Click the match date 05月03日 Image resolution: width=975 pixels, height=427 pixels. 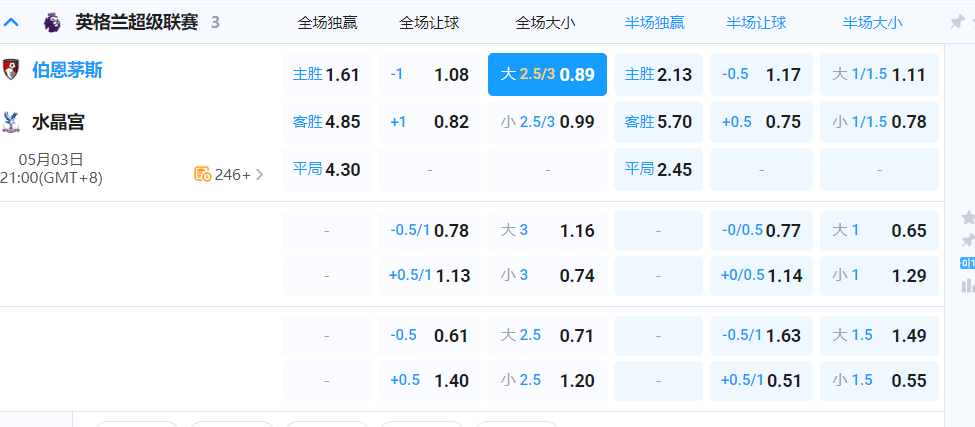click(51, 160)
